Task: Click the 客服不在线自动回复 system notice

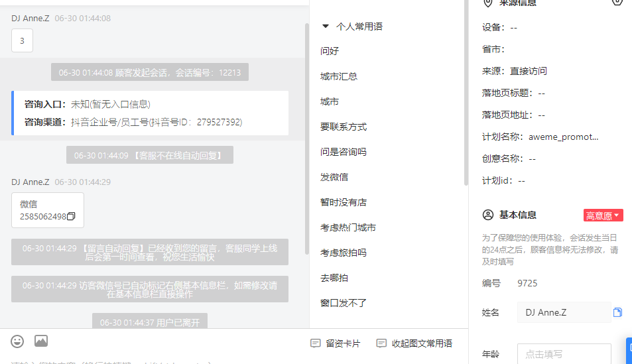Action: [149, 155]
